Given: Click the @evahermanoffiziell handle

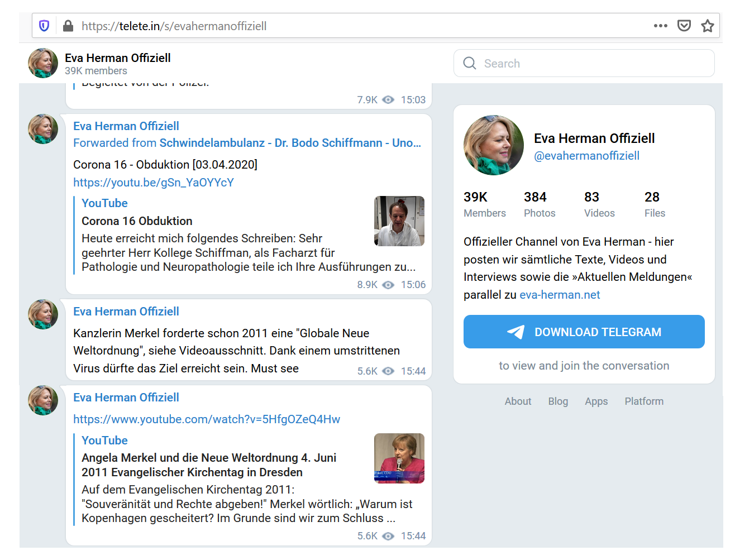Looking at the screenshot, I should coord(586,156).
